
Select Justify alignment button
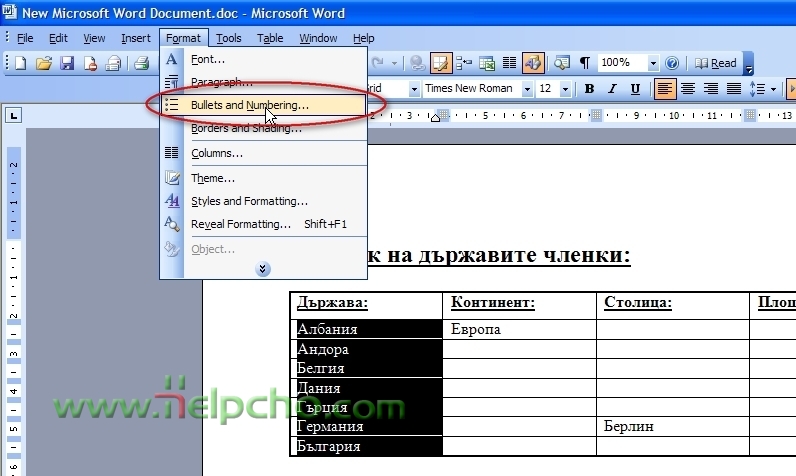click(x=734, y=89)
